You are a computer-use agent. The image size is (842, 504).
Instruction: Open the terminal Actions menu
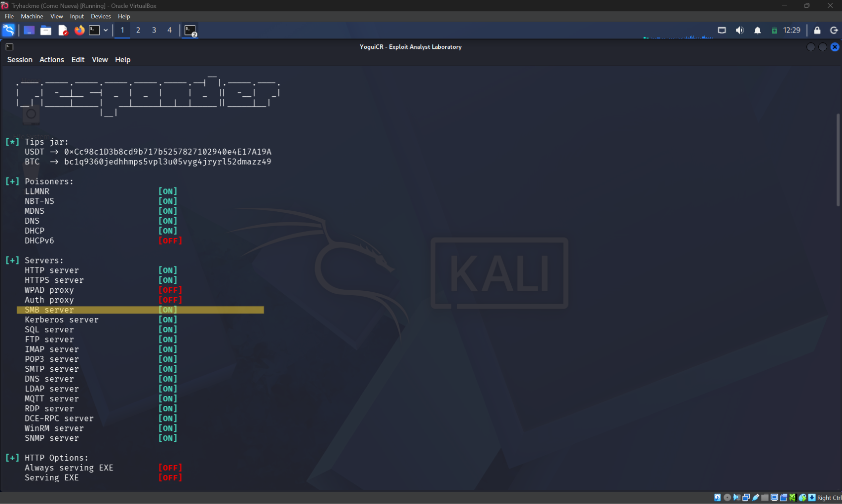[52, 60]
